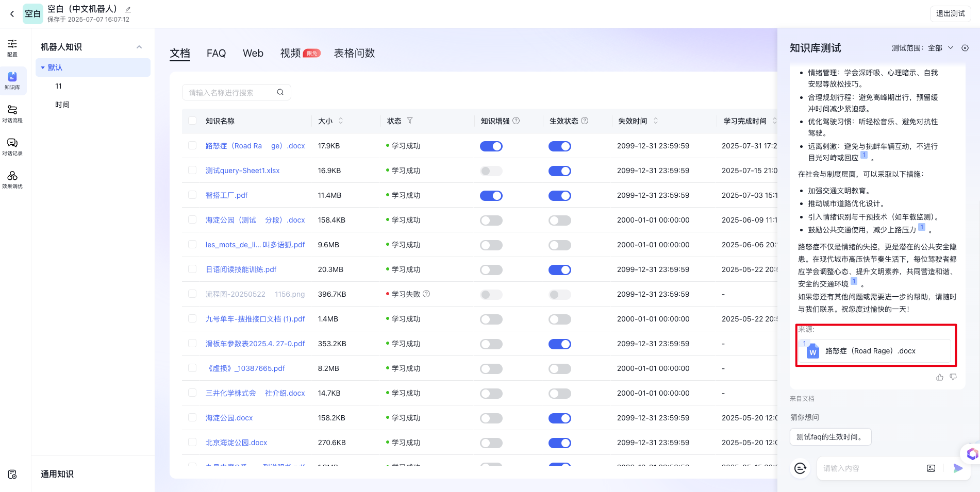The image size is (980, 492).
Task: Open 效果调优 in the sidebar
Action: pos(12,179)
